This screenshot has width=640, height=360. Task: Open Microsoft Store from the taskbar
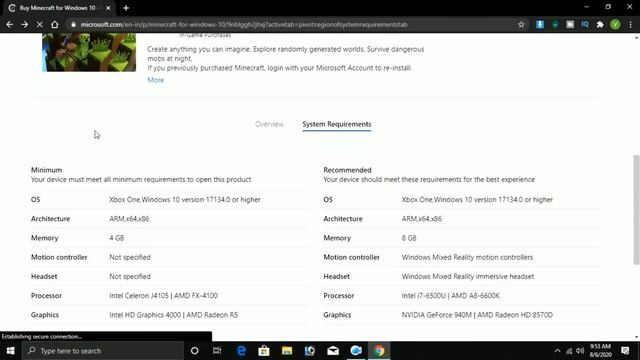264,351
